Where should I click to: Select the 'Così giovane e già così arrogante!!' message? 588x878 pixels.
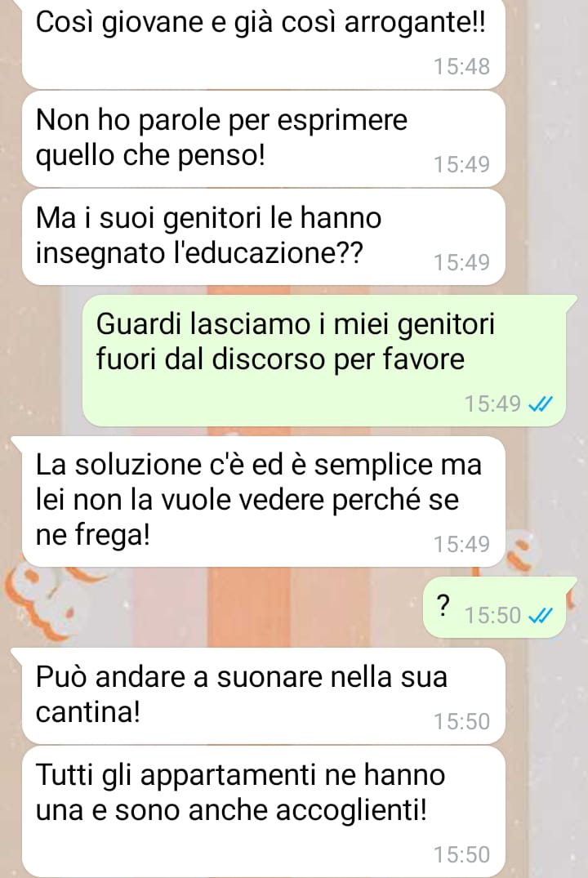264,43
